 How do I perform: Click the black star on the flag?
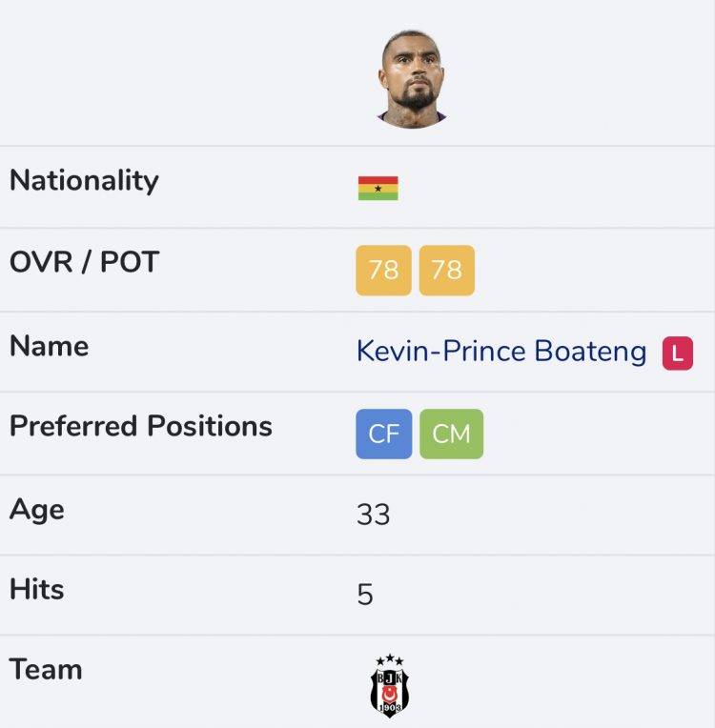[378, 189]
